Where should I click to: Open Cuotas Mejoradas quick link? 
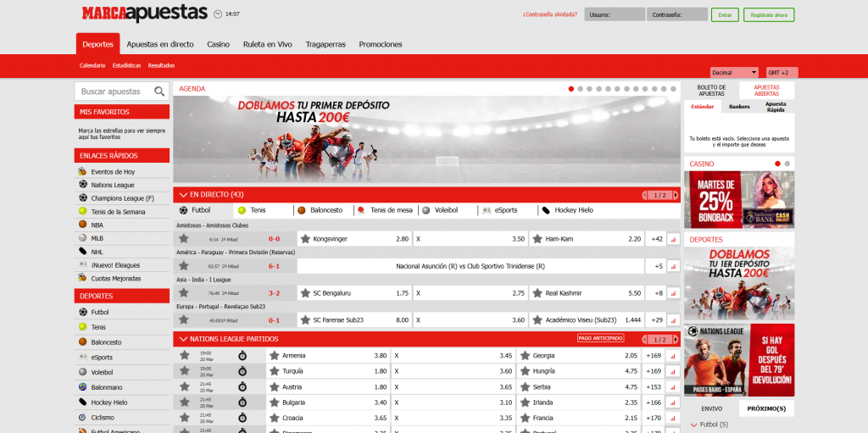115,278
